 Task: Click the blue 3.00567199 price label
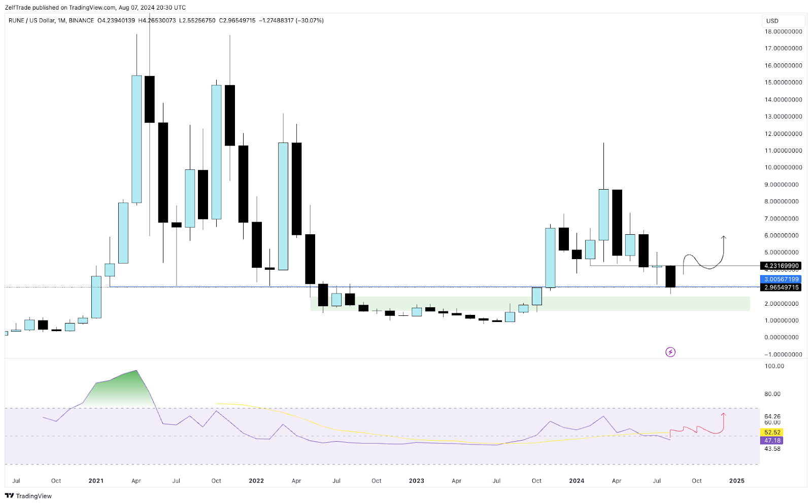click(x=782, y=279)
